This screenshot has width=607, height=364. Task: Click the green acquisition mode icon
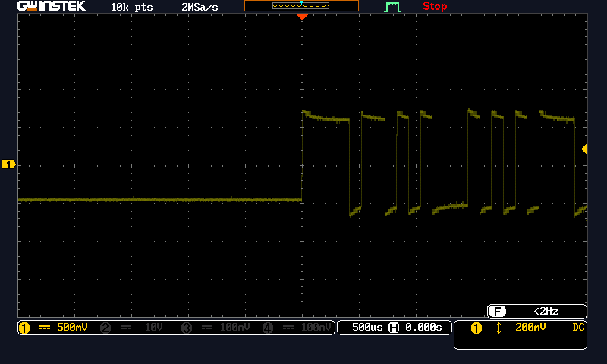[x=392, y=7]
